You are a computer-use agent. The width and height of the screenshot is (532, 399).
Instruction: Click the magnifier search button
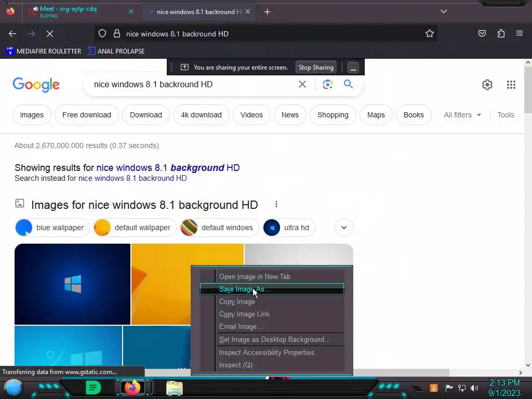pos(348,84)
